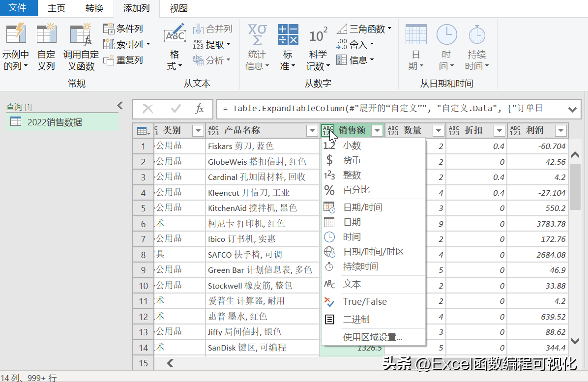This screenshot has height=382, width=588.
Task: Open the 标准 standard operations tool
Action: [288, 47]
